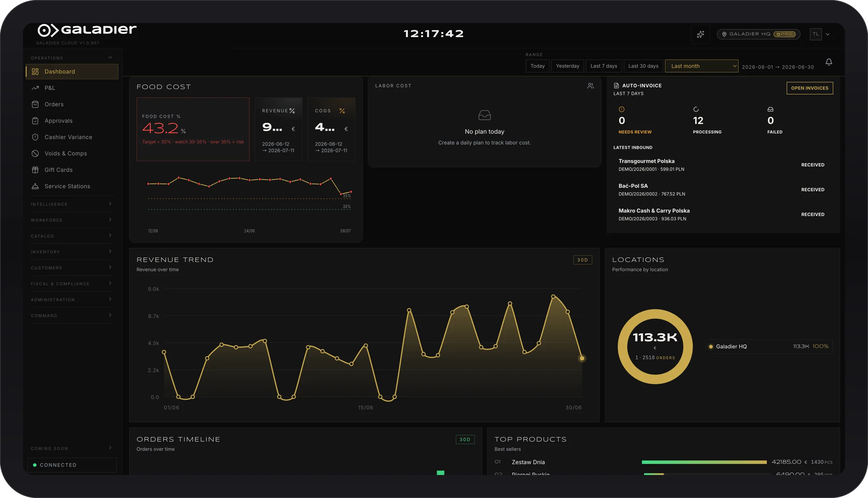Click the Open Invoices button
This screenshot has height=498, width=868.
[x=810, y=88]
